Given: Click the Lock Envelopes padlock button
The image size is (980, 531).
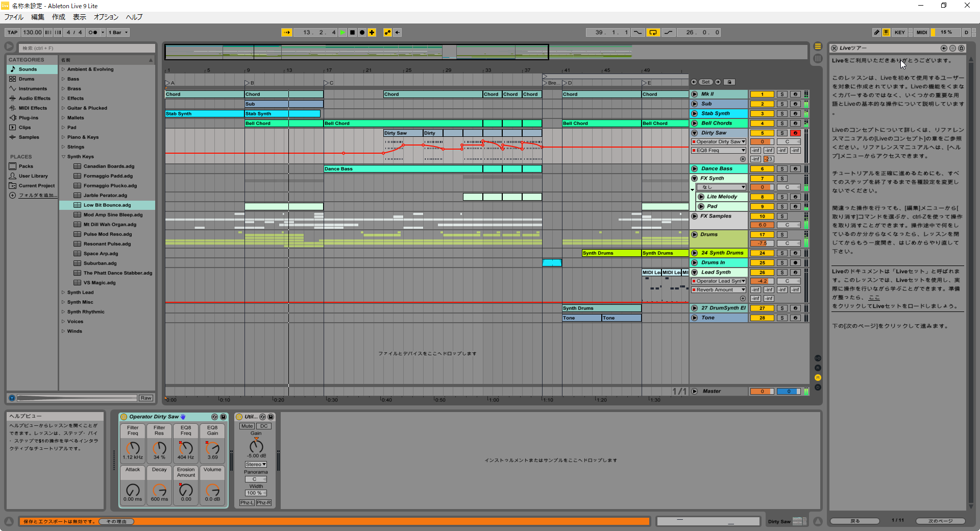Looking at the screenshot, I should pos(729,82).
